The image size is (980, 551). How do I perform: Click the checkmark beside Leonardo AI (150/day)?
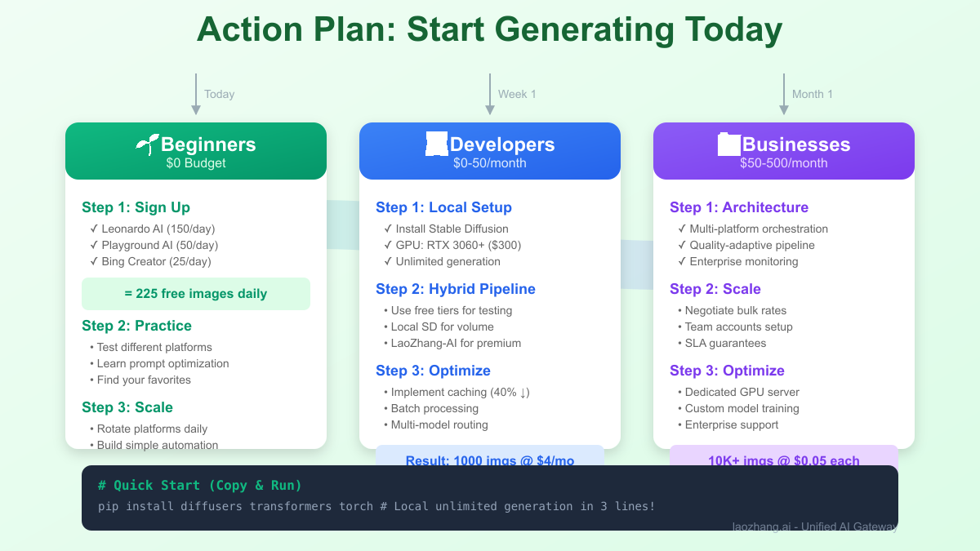pyautogui.click(x=94, y=229)
